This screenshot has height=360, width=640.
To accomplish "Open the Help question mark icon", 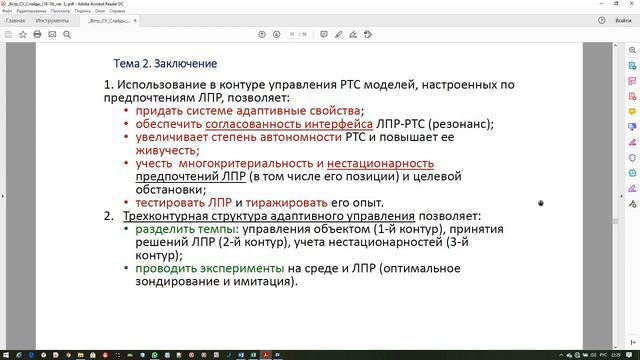I will [x=602, y=20].
